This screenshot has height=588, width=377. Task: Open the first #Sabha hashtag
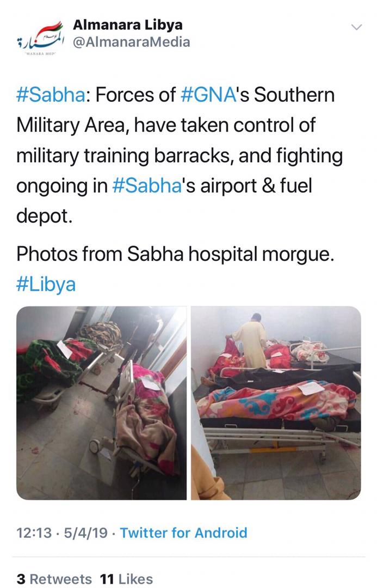51,95
